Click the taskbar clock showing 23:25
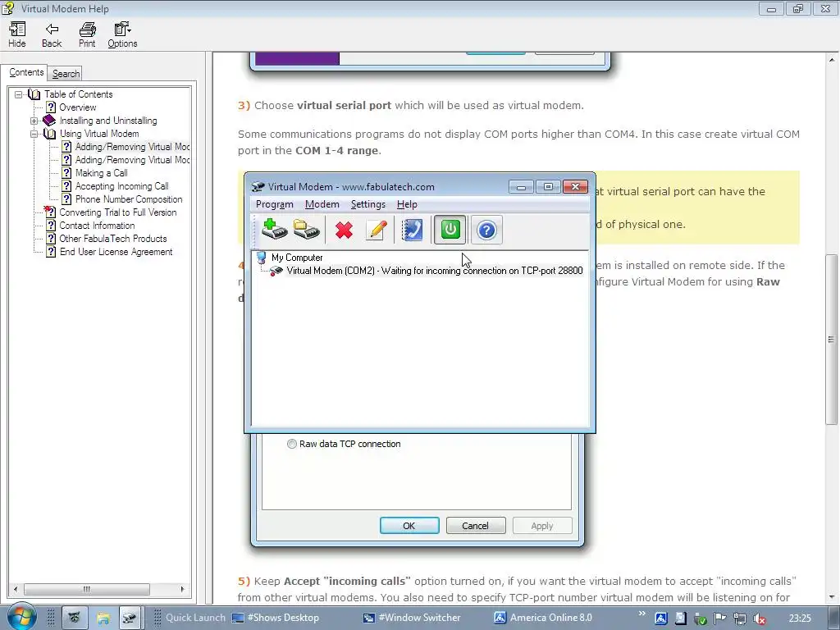 click(800, 619)
